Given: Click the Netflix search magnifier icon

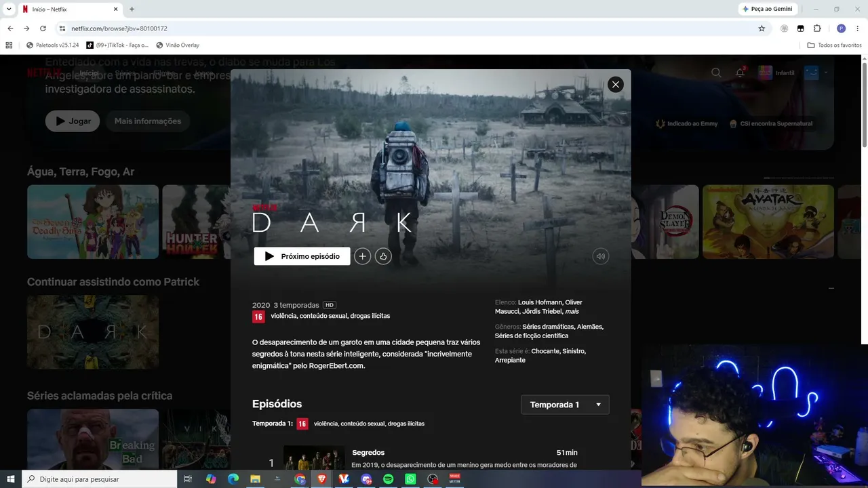Looking at the screenshot, I should coord(716,73).
